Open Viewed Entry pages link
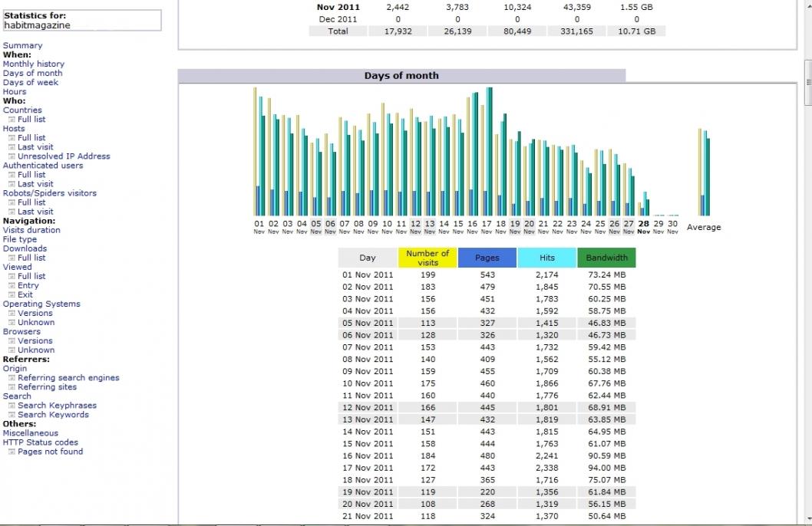 [x=28, y=285]
